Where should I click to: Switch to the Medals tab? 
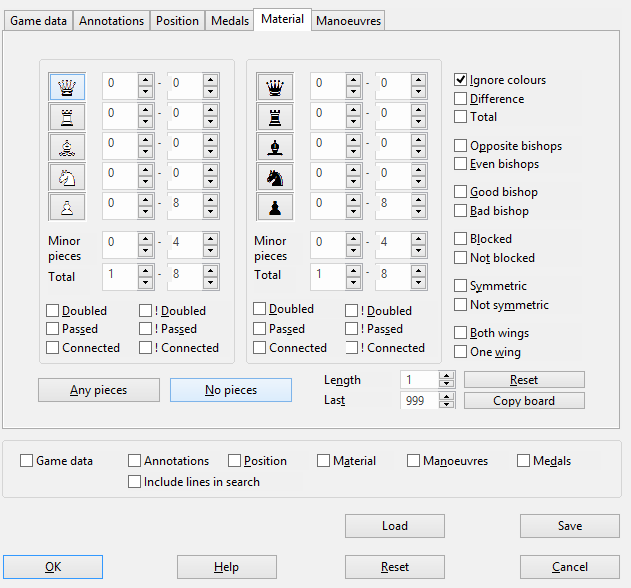(230, 21)
